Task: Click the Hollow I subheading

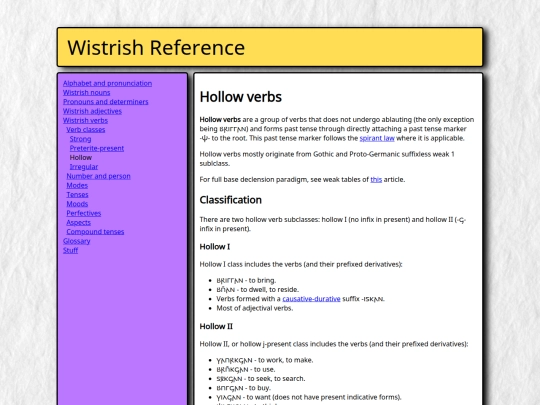Action: point(215,247)
